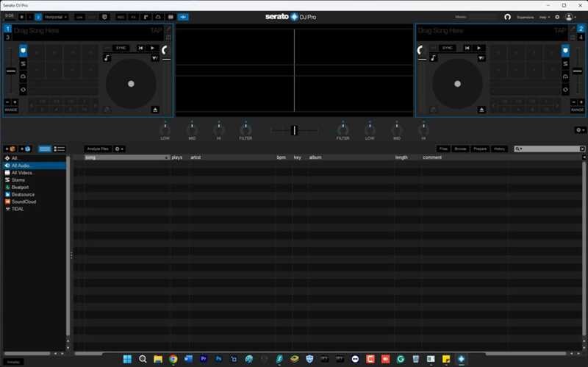The image size is (588, 367).
Task: Open the Horizontal display mode dropdown
Action: pos(56,17)
